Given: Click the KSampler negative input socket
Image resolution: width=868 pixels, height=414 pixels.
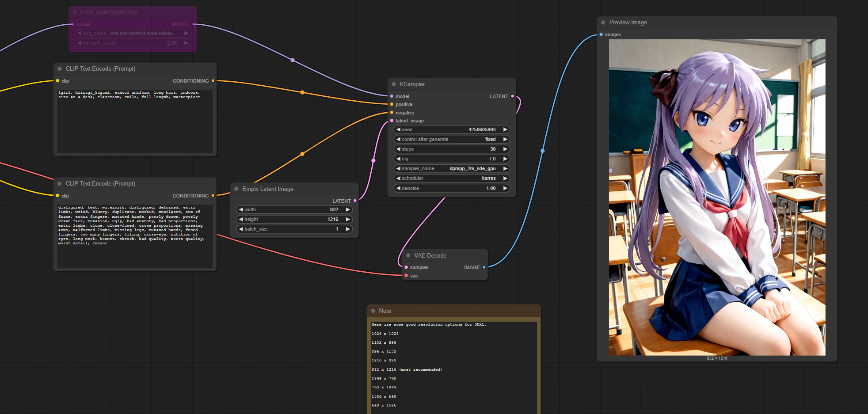Looking at the screenshot, I should pos(392,113).
